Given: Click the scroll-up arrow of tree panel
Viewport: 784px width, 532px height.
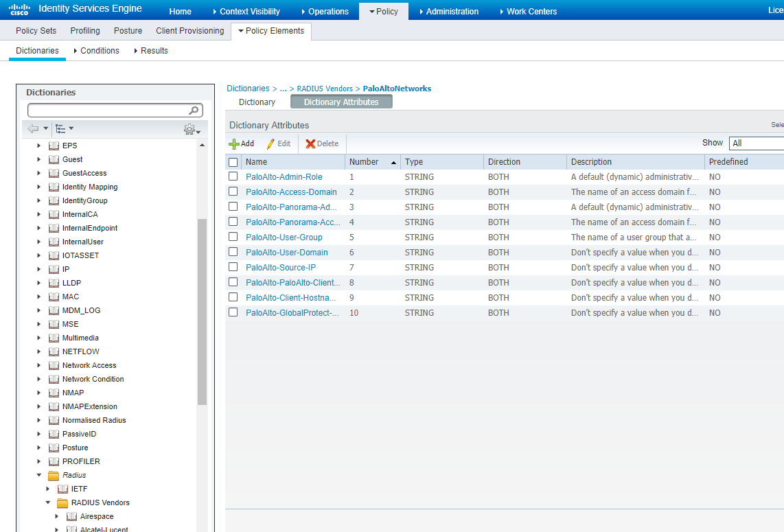Looking at the screenshot, I should 202,145.
